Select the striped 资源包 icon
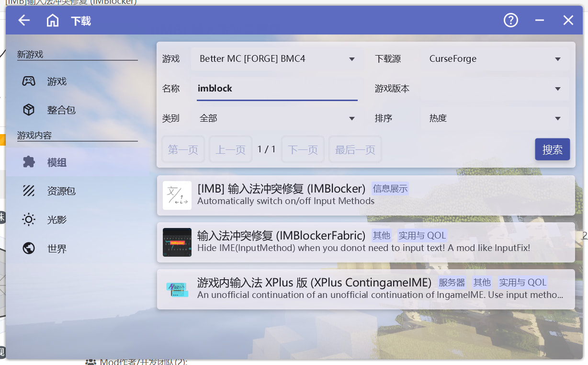 pyautogui.click(x=29, y=191)
